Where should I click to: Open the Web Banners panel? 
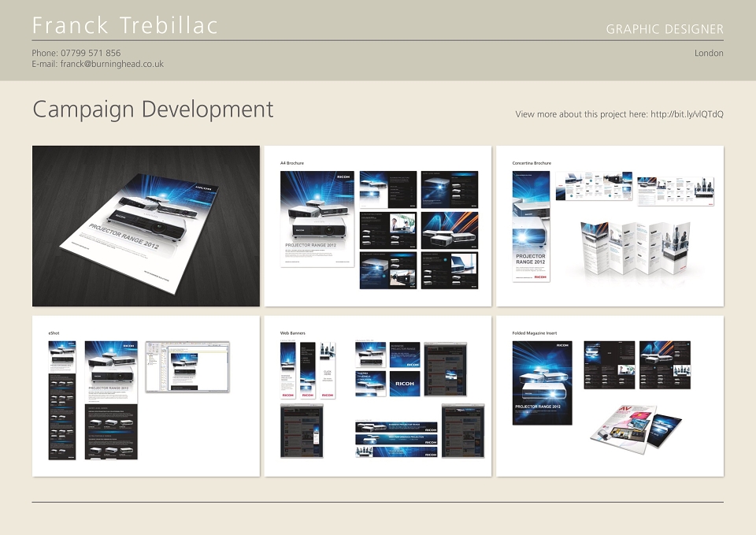[378, 396]
